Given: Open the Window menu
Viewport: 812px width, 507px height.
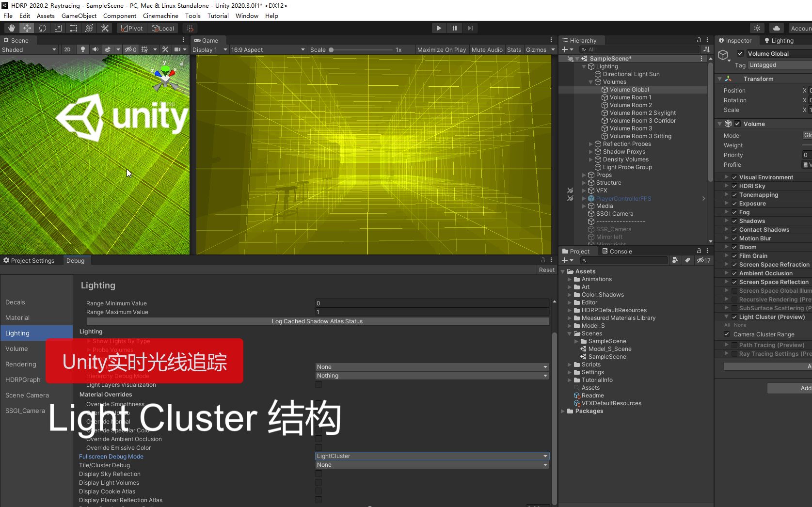Looking at the screenshot, I should point(247,16).
